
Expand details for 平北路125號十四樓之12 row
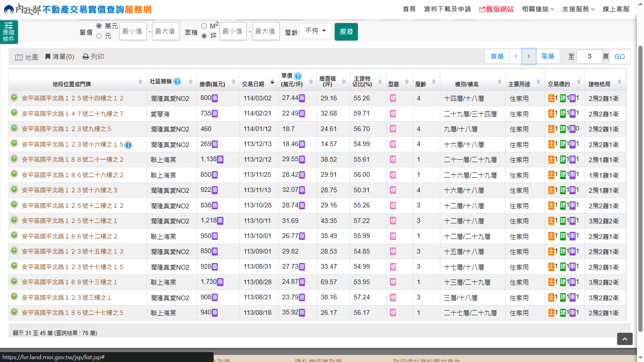[x=14, y=98]
